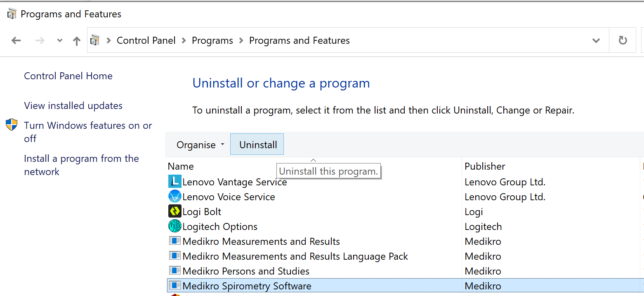Click the Logi Bolt program icon

pos(175,211)
